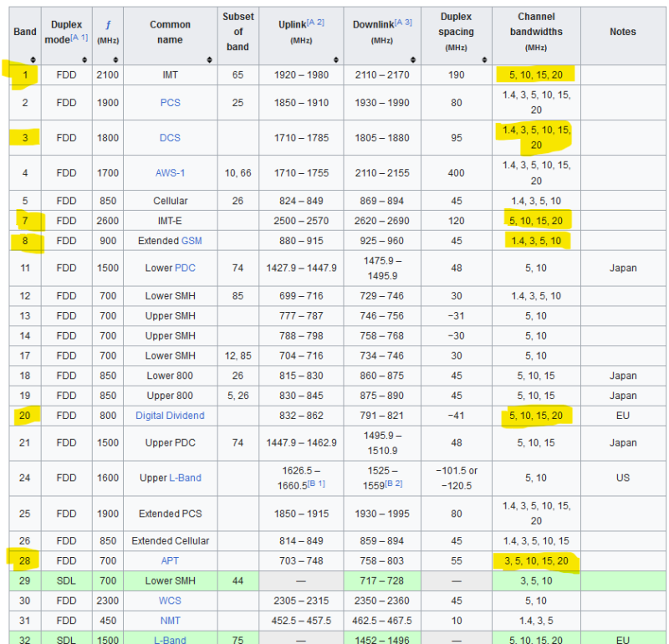The image size is (669, 644).
Task: Select highlighted band number 8 cell
Action: pyautogui.click(x=25, y=241)
